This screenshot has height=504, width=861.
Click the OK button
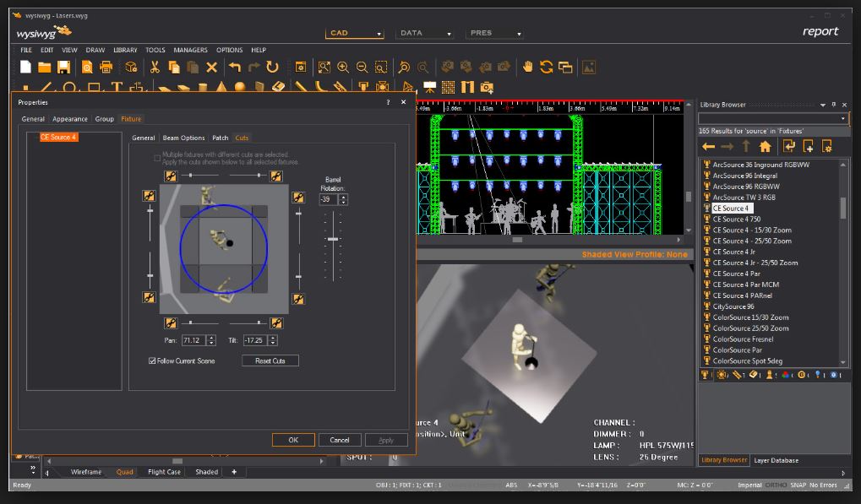point(293,440)
